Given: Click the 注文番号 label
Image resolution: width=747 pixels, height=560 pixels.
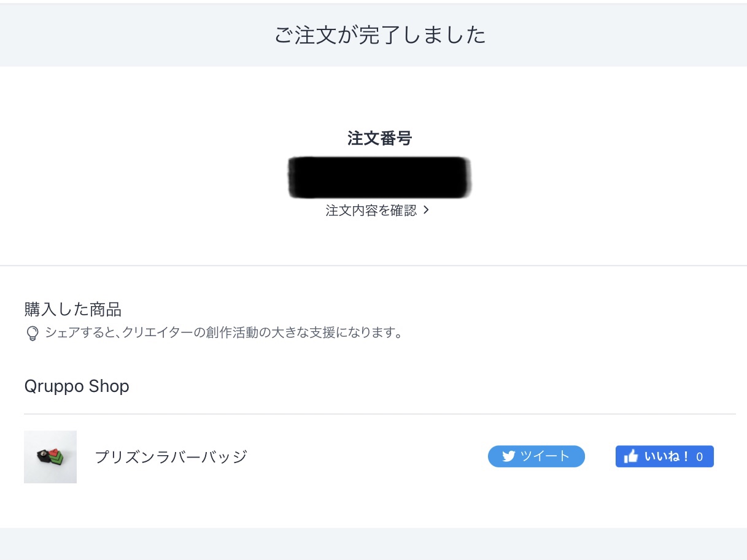Looking at the screenshot, I should pyautogui.click(x=379, y=139).
